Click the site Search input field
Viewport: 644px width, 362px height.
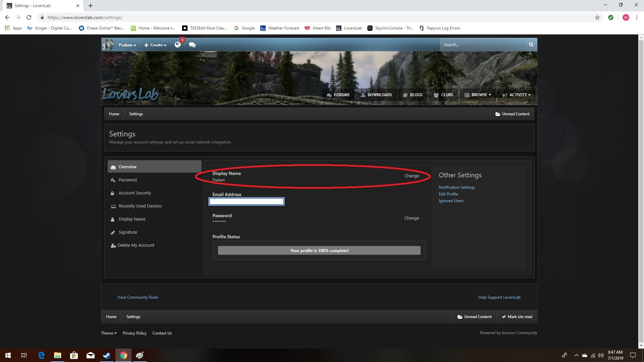pyautogui.click(x=483, y=45)
